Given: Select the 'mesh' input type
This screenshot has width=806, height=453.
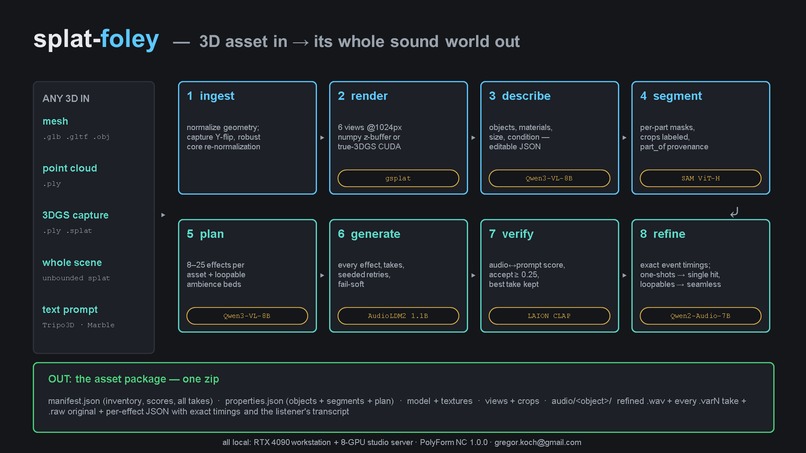Looking at the screenshot, I should [55, 121].
